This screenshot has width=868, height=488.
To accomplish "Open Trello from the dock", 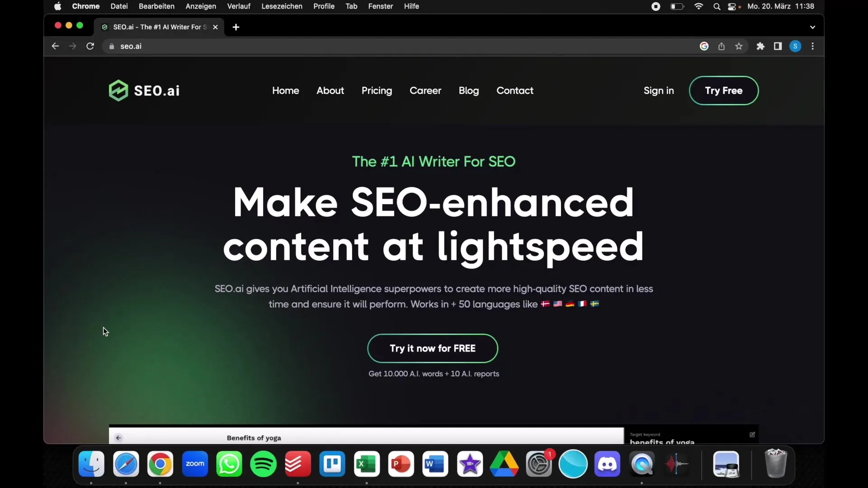I will pos(331,464).
